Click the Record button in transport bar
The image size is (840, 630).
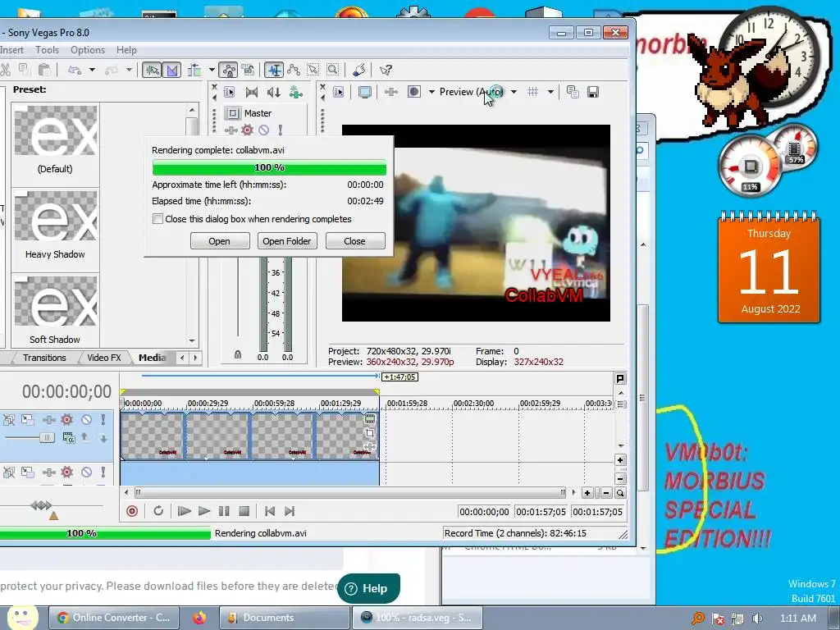pyautogui.click(x=132, y=511)
